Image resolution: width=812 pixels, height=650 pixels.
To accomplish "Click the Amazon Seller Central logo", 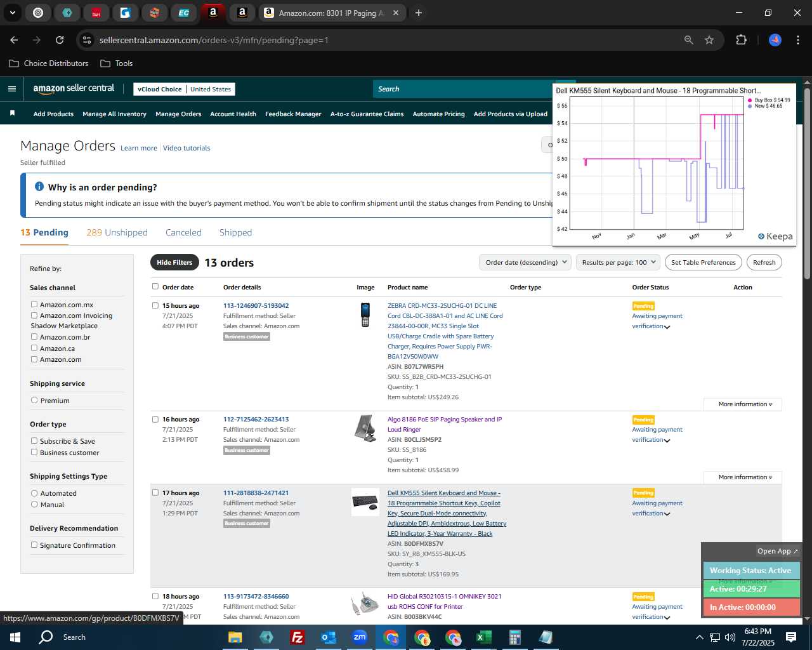I will pos(74,89).
